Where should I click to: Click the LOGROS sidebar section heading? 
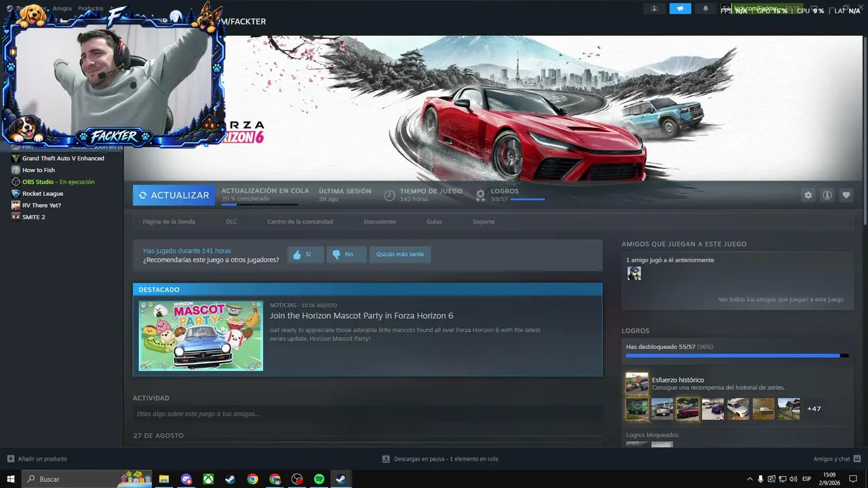635,331
